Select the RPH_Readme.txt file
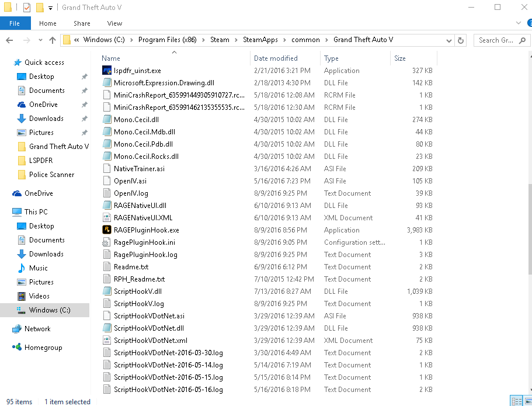The image size is (532, 406). [x=139, y=279]
